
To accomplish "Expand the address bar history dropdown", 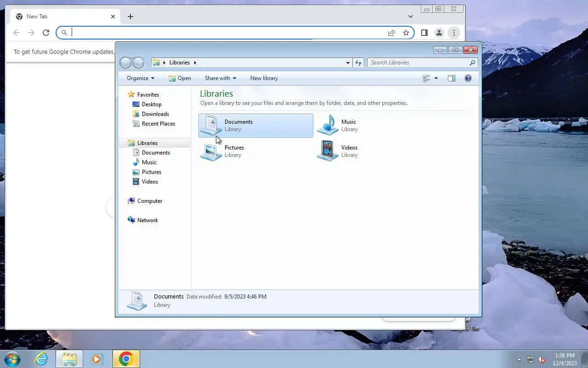I will coord(348,63).
